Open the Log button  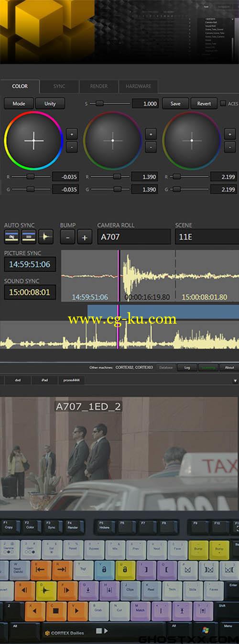point(187,368)
